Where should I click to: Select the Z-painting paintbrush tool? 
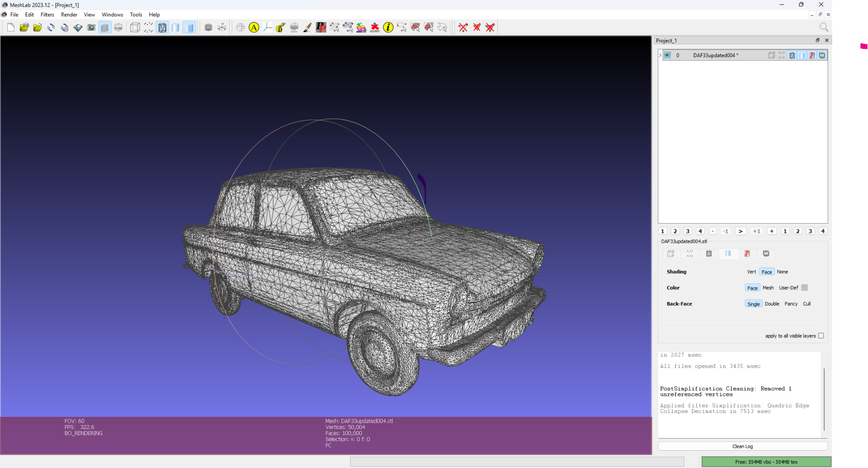pyautogui.click(x=307, y=27)
